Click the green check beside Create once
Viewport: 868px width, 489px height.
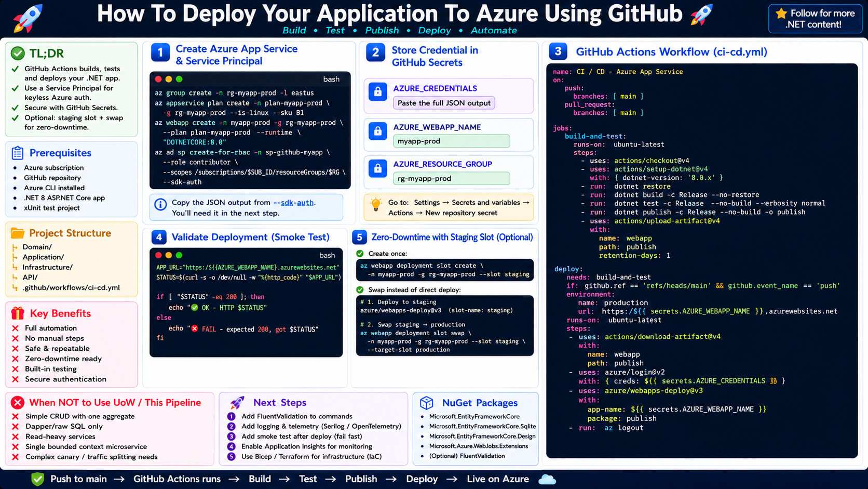pyautogui.click(x=360, y=254)
